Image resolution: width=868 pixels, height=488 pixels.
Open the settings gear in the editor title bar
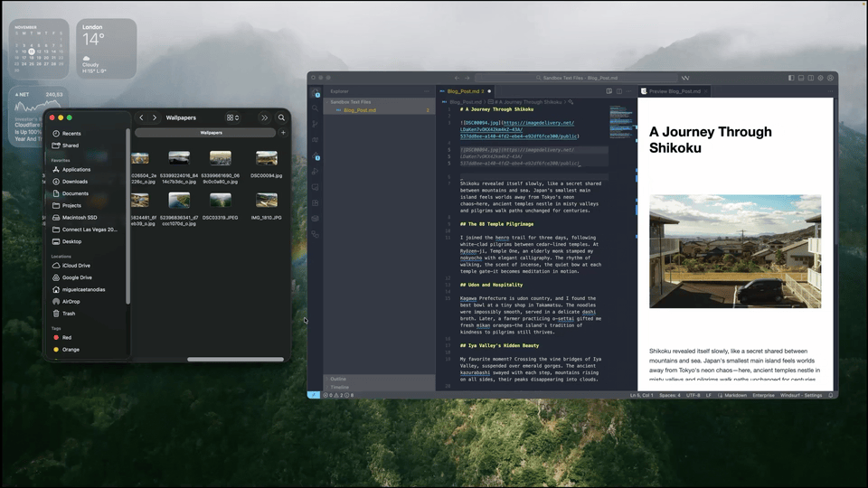click(820, 78)
